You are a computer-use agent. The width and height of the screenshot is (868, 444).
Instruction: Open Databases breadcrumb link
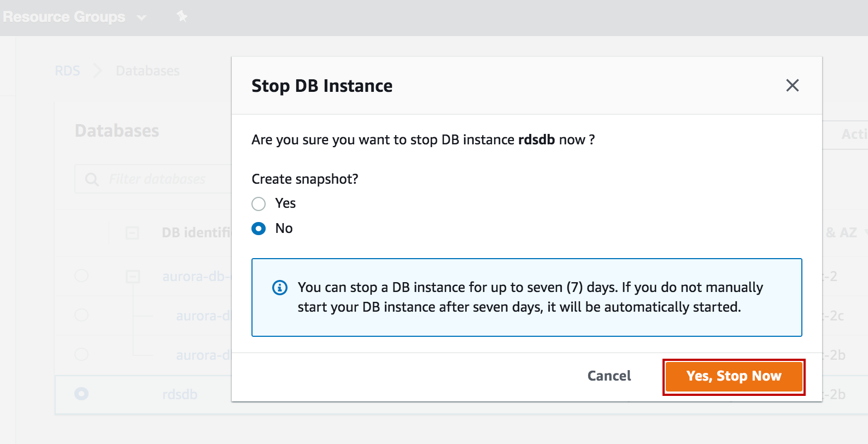tap(148, 71)
